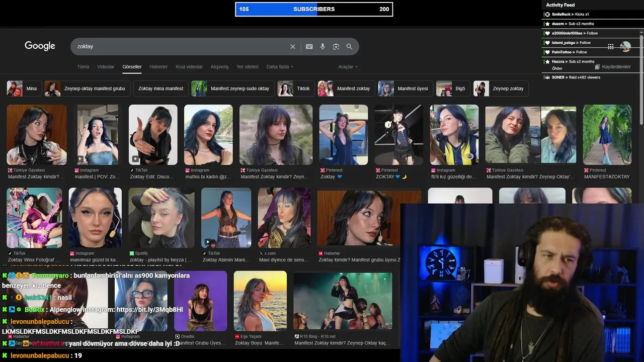This screenshot has width=644, height=362.
Task: Open Haberler 'Zoktay kimdir?' image
Action: 358,217
